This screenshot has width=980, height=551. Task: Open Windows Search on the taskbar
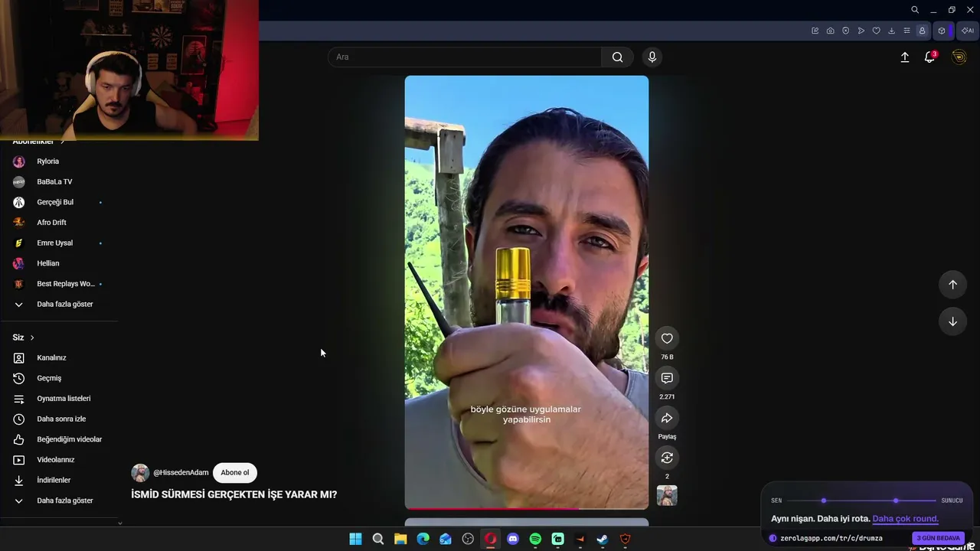click(x=378, y=539)
